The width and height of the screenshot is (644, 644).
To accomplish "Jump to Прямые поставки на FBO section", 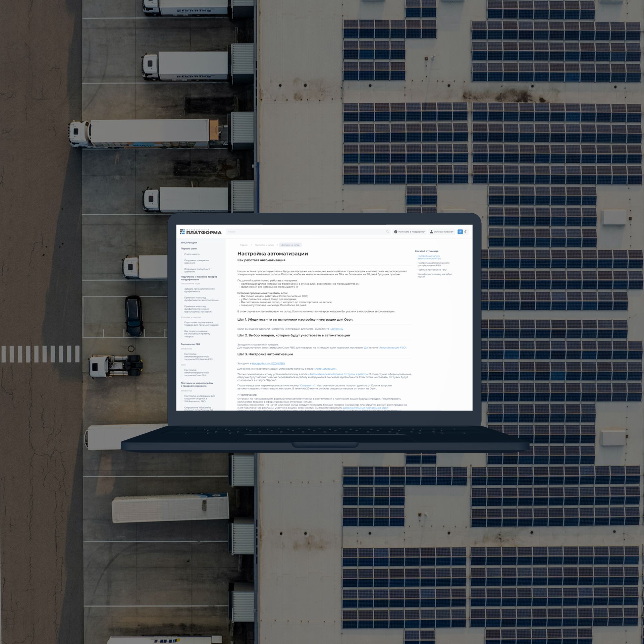I will [432, 270].
